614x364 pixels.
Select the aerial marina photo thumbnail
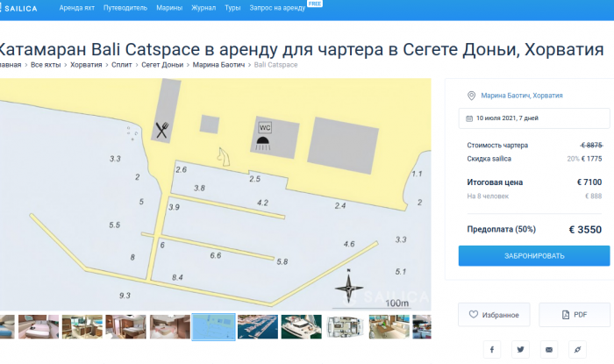pos(258,327)
